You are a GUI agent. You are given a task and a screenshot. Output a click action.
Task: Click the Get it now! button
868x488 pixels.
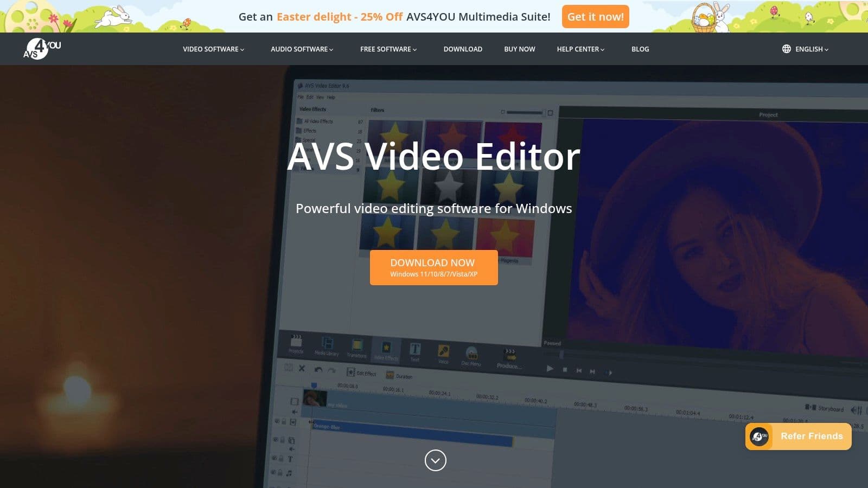click(x=595, y=17)
